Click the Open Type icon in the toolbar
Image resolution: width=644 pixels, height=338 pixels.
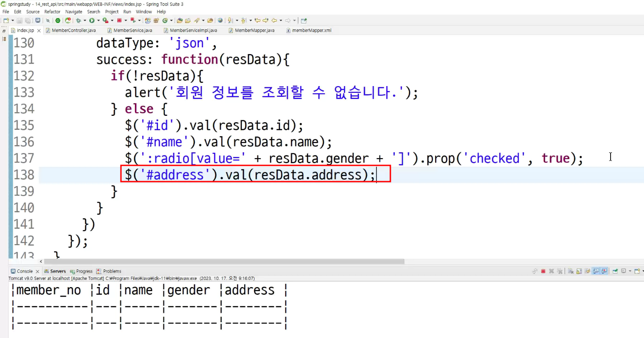[179, 20]
